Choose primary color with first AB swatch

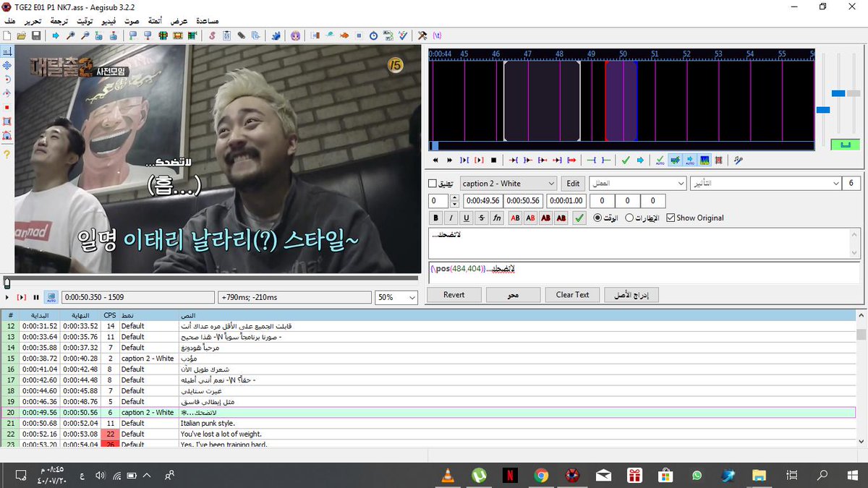pos(516,218)
